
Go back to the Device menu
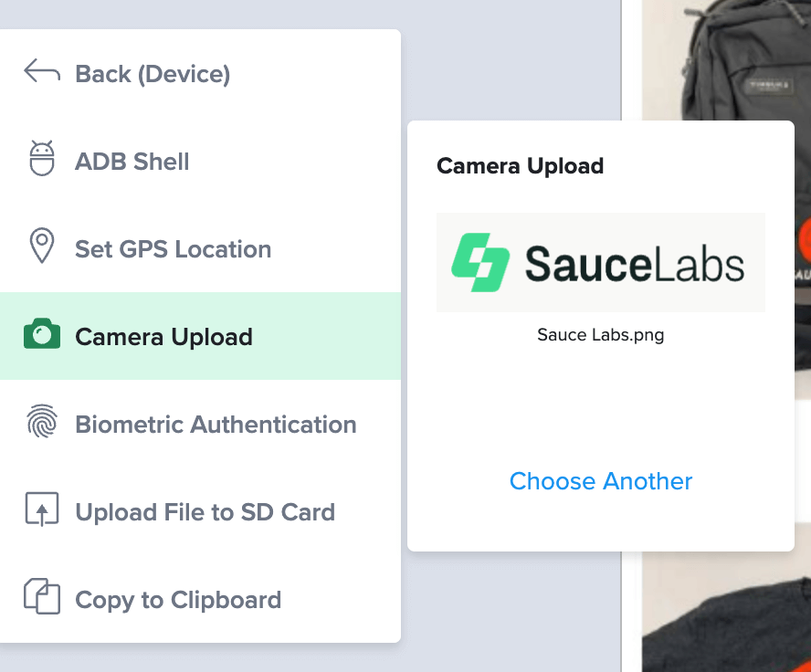[150, 73]
